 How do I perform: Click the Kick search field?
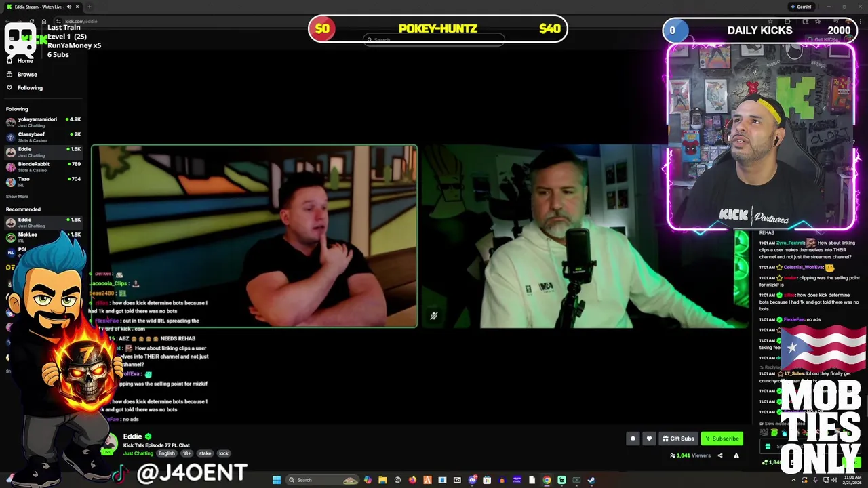click(x=434, y=40)
